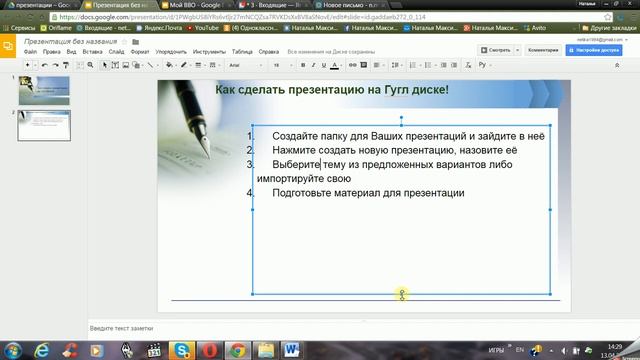Image resolution: width=640 pixels, height=360 pixels.
Task: Star the presentation title
Action: tap(124, 42)
